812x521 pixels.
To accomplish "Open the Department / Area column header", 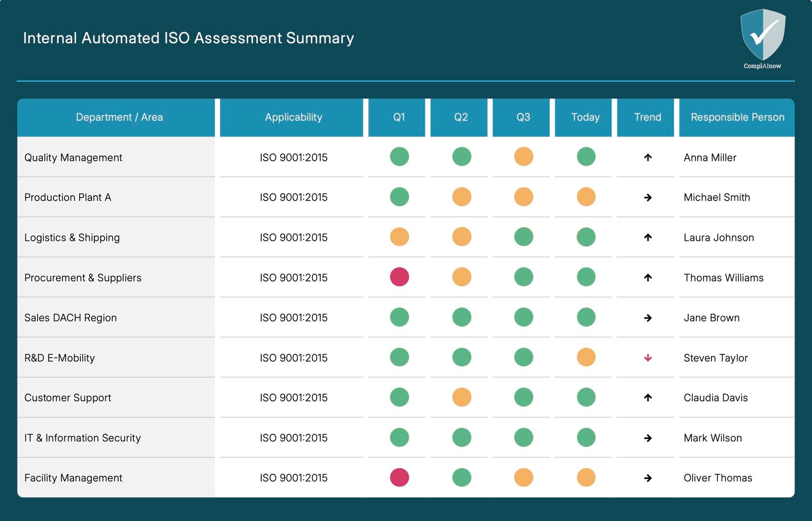I will pos(119,117).
